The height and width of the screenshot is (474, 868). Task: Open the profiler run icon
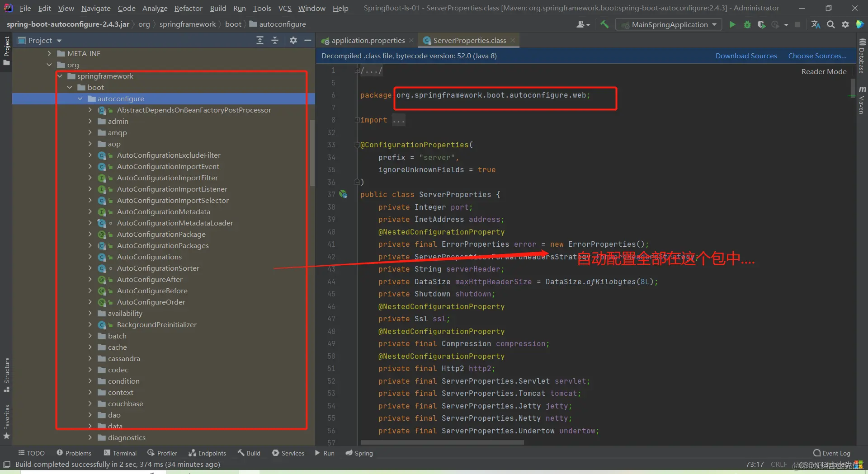[x=776, y=24]
